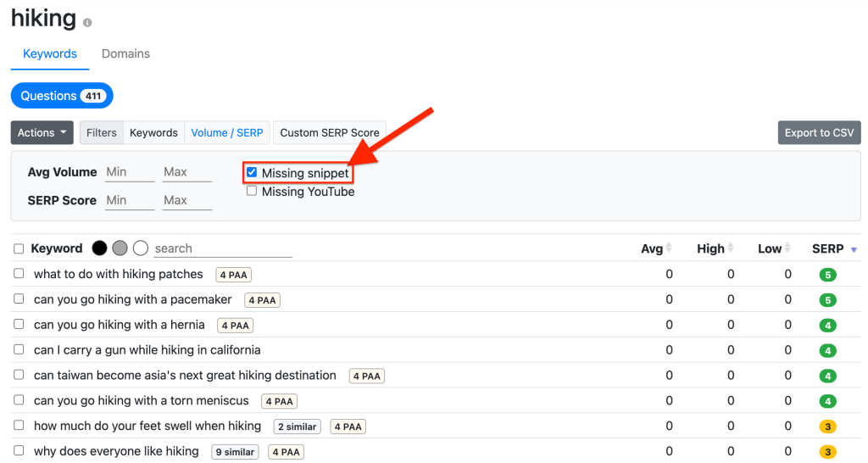Click SERP score 4 badge for taiwan row
The width and height of the screenshot is (868, 463).
[827, 376]
